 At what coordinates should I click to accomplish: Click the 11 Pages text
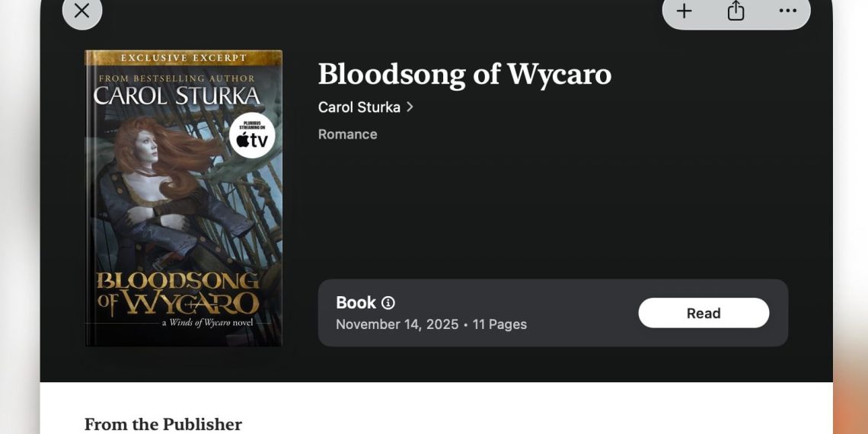pos(499,324)
